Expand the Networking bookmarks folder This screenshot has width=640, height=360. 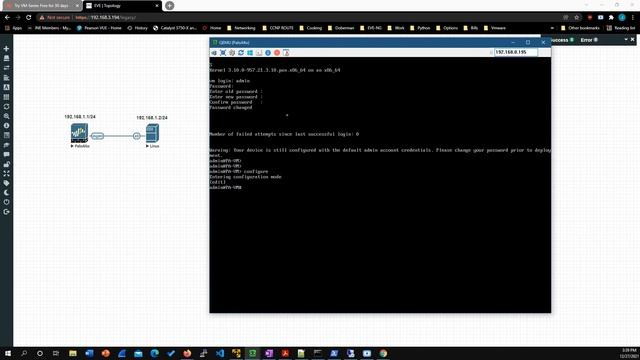click(x=241, y=28)
